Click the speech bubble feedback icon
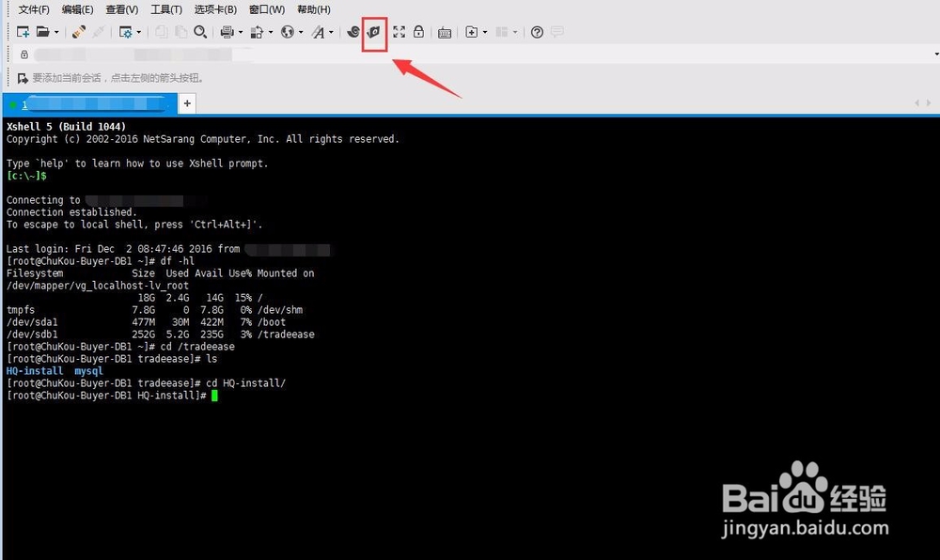Screen dimensions: 940x560 (556, 31)
